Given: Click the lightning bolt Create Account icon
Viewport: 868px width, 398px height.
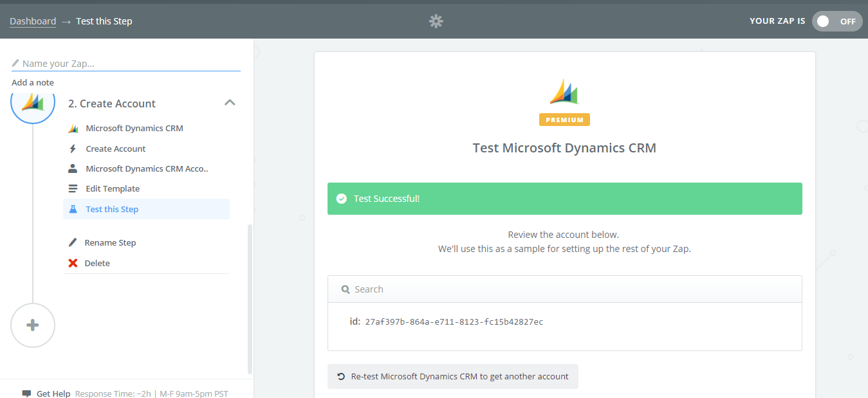Looking at the screenshot, I should 73,149.
